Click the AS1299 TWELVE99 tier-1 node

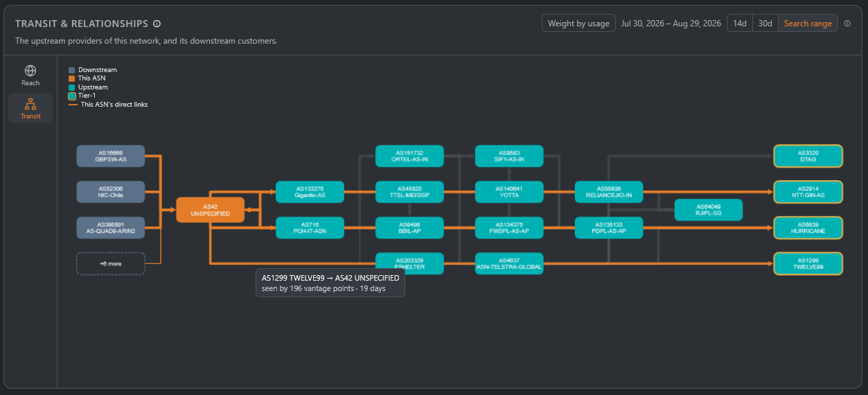pyautogui.click(x=808, y=264)
